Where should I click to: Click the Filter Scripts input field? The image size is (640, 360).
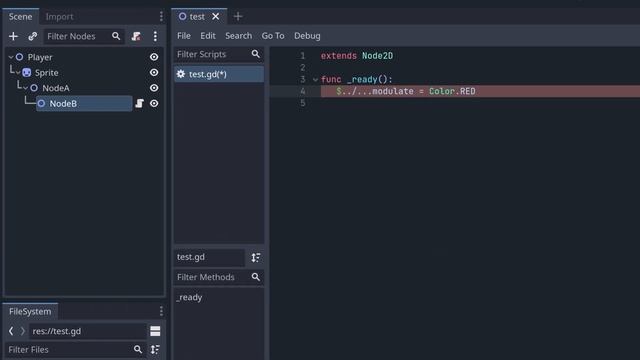219,54
